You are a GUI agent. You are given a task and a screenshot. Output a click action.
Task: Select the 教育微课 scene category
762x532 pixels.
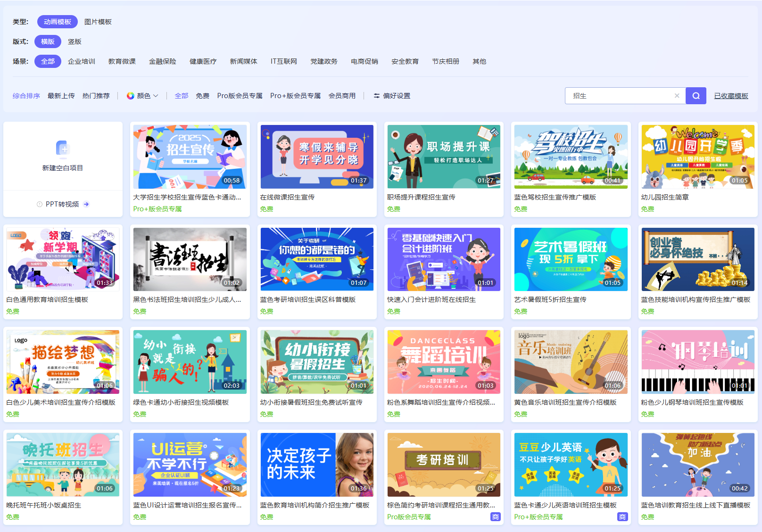pos(122,61)
